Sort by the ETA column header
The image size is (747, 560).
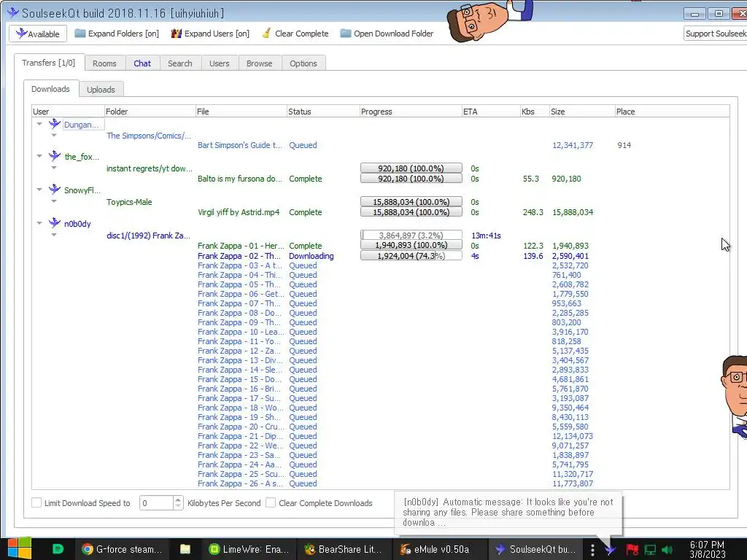pos(491,112)
